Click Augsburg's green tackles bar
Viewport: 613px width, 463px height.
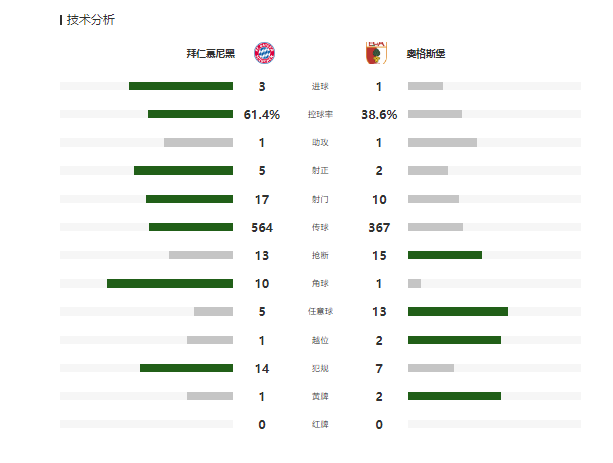pos(445,255)
